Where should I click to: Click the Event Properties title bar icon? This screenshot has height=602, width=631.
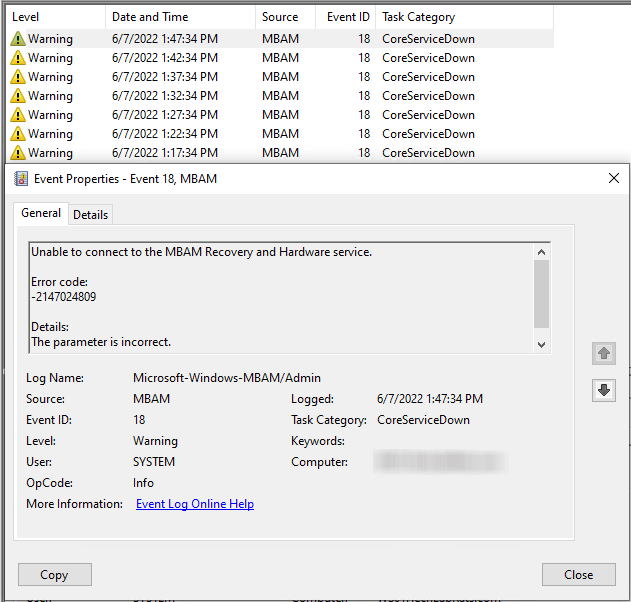pyautogui.click(x=21, y=178)
